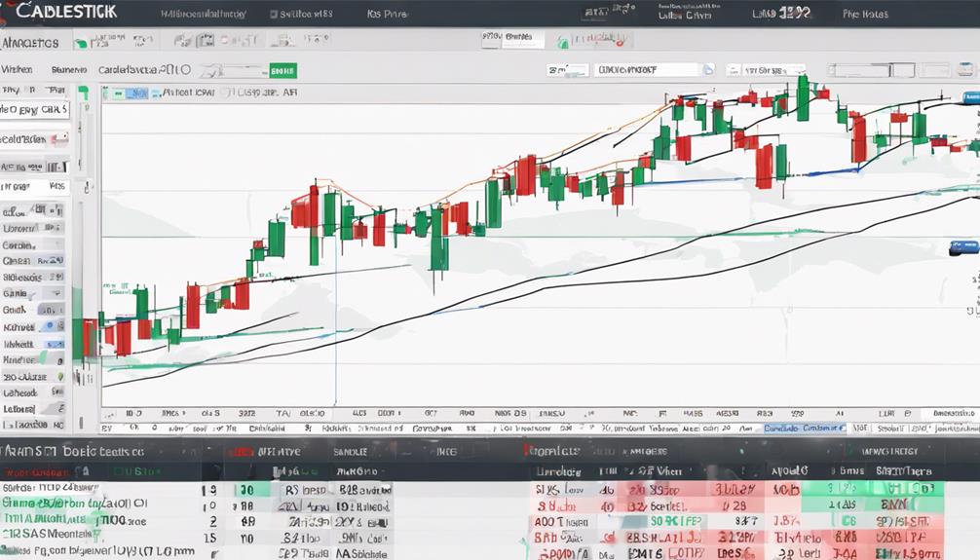The image size is (980, 560).
Task: Click the green lock icon in the upper toolbar
Action: (x=563, y=43)
